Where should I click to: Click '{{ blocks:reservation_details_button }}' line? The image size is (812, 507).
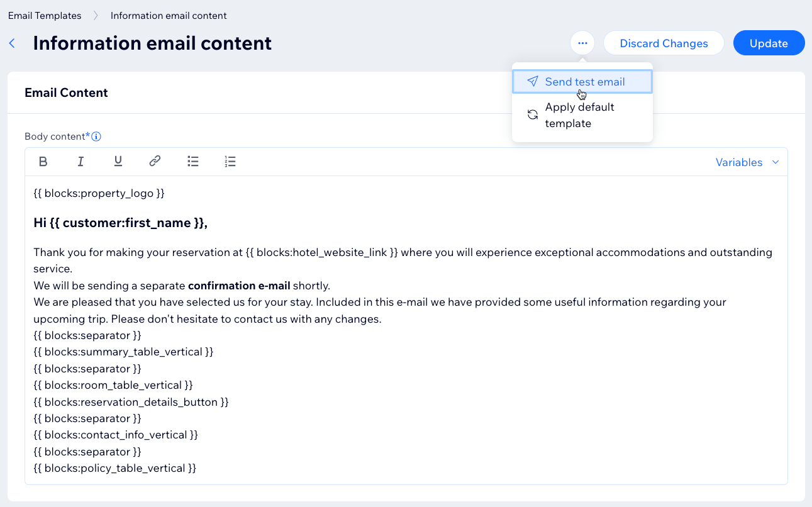tap(131, 402)
